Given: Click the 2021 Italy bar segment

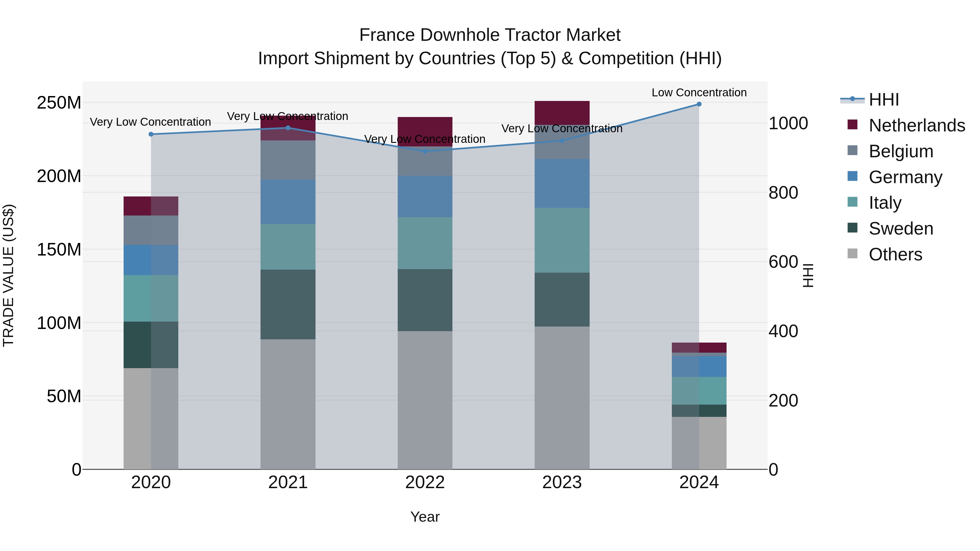Looking at the screenshot, I should point(288,247).
